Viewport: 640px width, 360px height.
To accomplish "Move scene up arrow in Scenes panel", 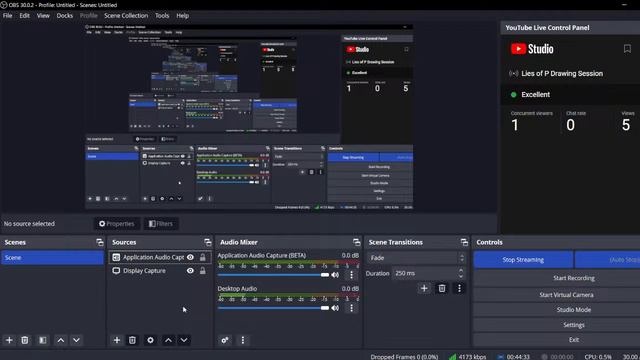I will pos(60,340).
